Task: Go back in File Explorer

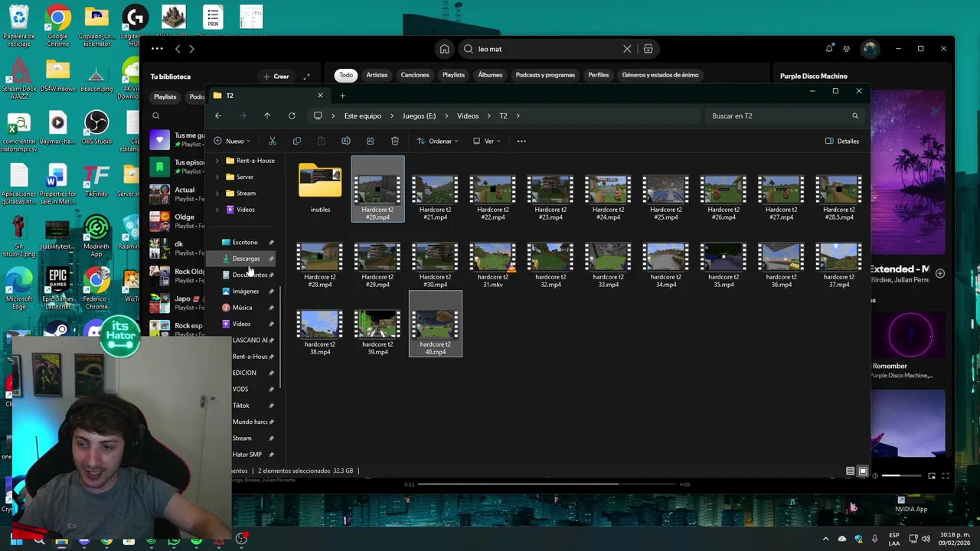Action: (x=218, y=116)
